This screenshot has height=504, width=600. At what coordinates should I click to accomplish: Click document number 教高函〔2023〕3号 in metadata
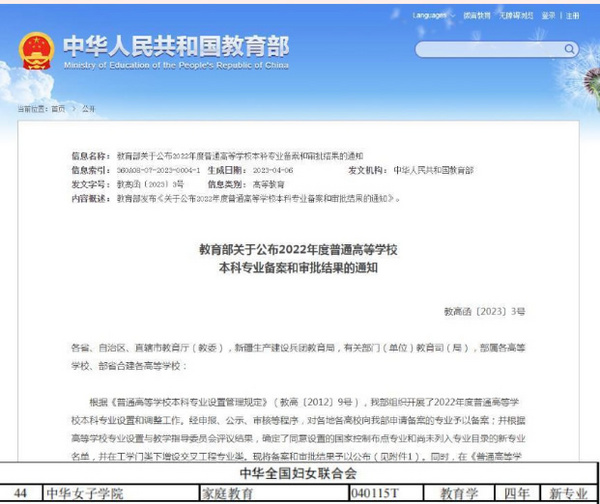(150, 184)
